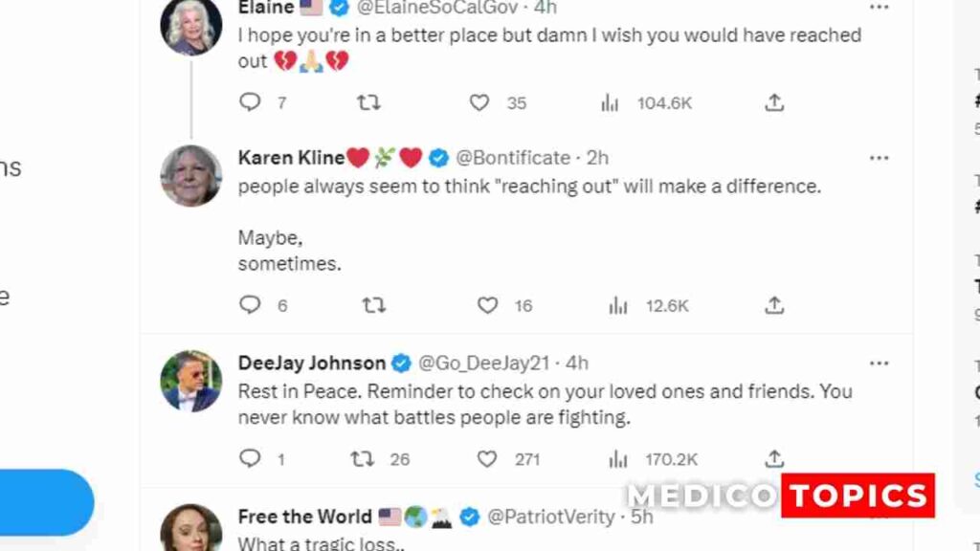Image resolution: width=980 pixels, height=551 pixels.
Task: Like DeeJay Johnson's tweet with 271 likes
Action: click(487, 459)
